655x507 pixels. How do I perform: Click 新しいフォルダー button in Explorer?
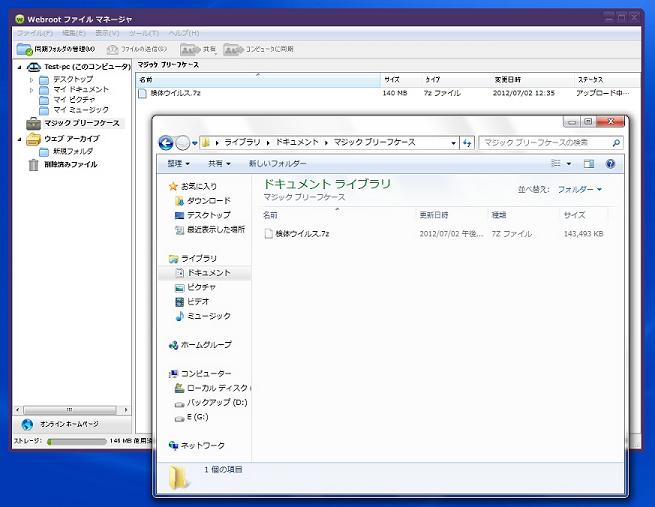(x=277, y=164)
